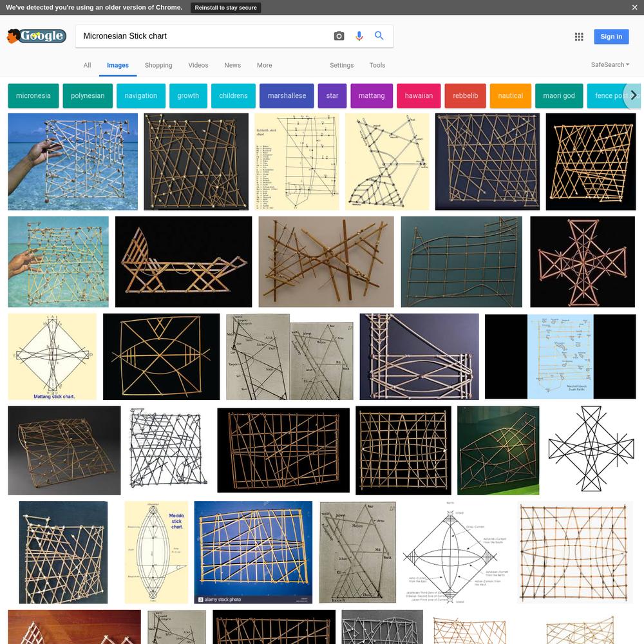Click the microphone voice search icon
This screenshot has height=644, width=644.
click(359, 36)
